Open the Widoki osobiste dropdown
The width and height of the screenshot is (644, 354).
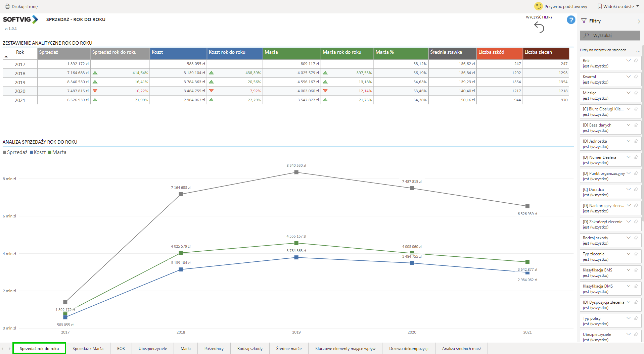(637, 6)
